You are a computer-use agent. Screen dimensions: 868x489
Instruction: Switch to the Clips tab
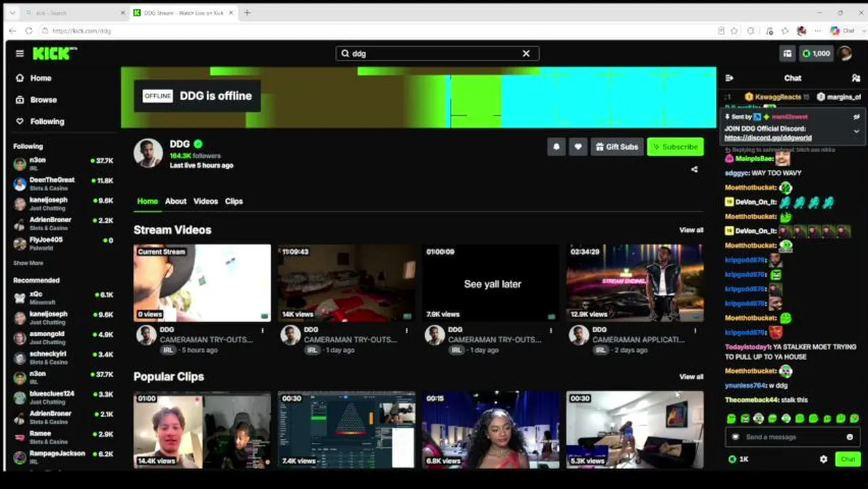pos(234,201)
